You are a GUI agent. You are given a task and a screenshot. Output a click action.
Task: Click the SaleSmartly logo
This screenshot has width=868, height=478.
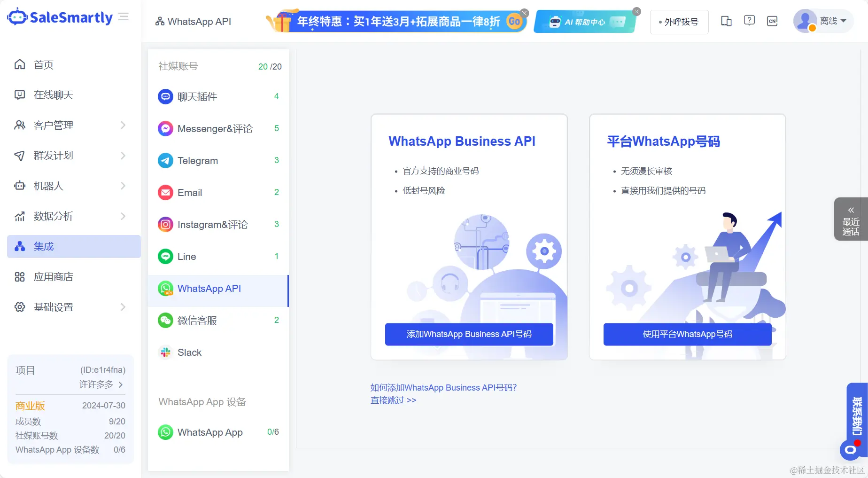tap(60, 17)
